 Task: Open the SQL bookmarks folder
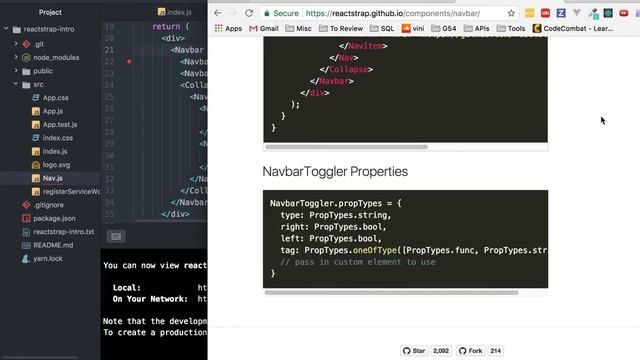click(382, 29)
